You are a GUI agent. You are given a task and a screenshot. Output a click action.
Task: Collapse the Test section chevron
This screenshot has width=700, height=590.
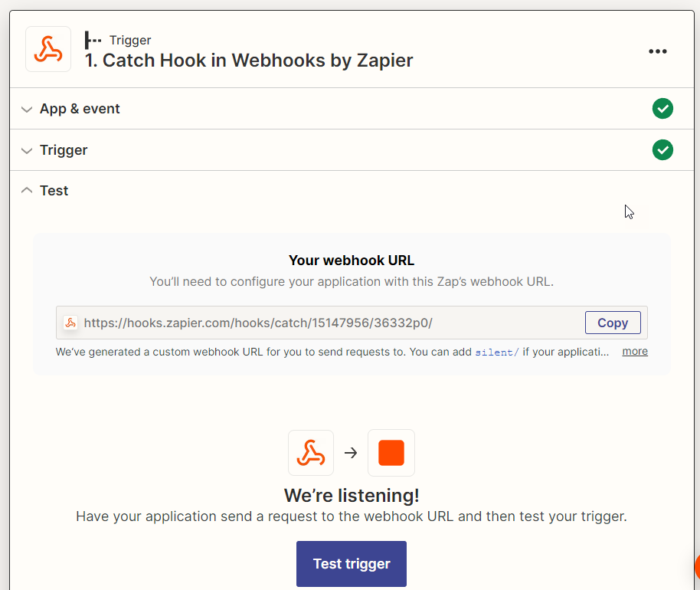coord(27,191)
